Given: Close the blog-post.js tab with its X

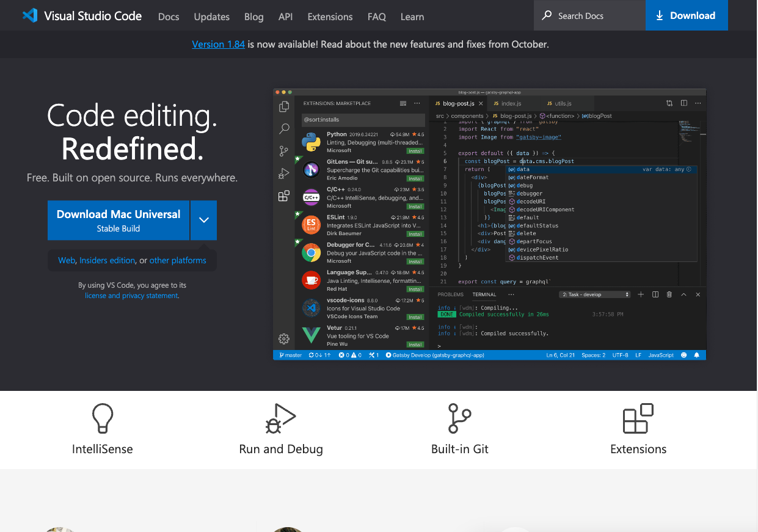Looking at the screenshot, I should point(481,104).
